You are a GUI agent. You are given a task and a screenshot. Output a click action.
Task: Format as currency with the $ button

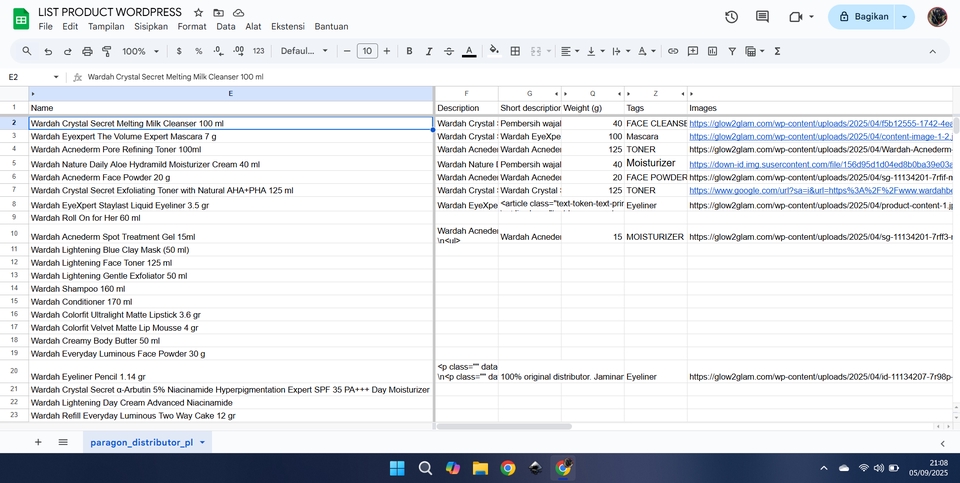click(179, 51)
